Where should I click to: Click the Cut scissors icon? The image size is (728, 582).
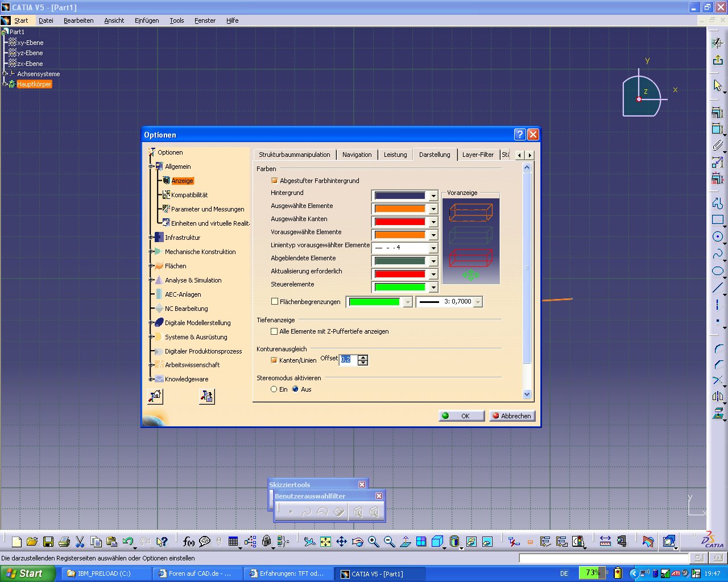pyautogui.click(x=80, y=542)
